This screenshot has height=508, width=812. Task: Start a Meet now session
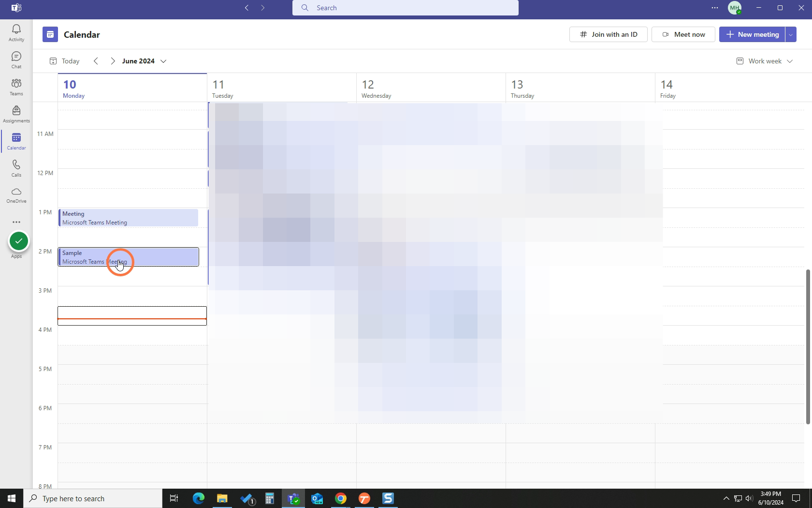[683, 34]
